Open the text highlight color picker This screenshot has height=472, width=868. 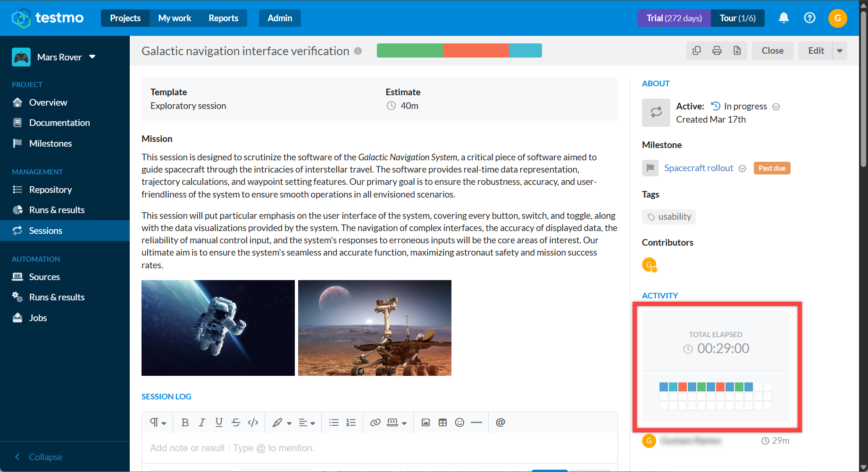tap(282, 422)
